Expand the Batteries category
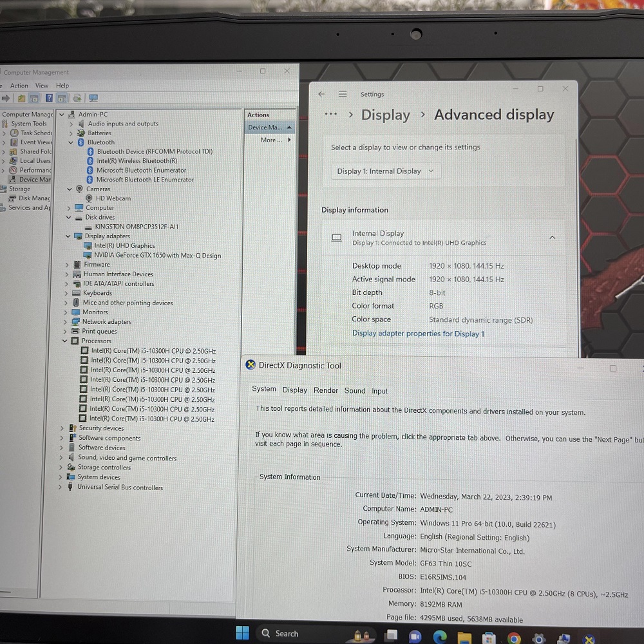Viewport: 644px width, 644px height. point(71,133)
